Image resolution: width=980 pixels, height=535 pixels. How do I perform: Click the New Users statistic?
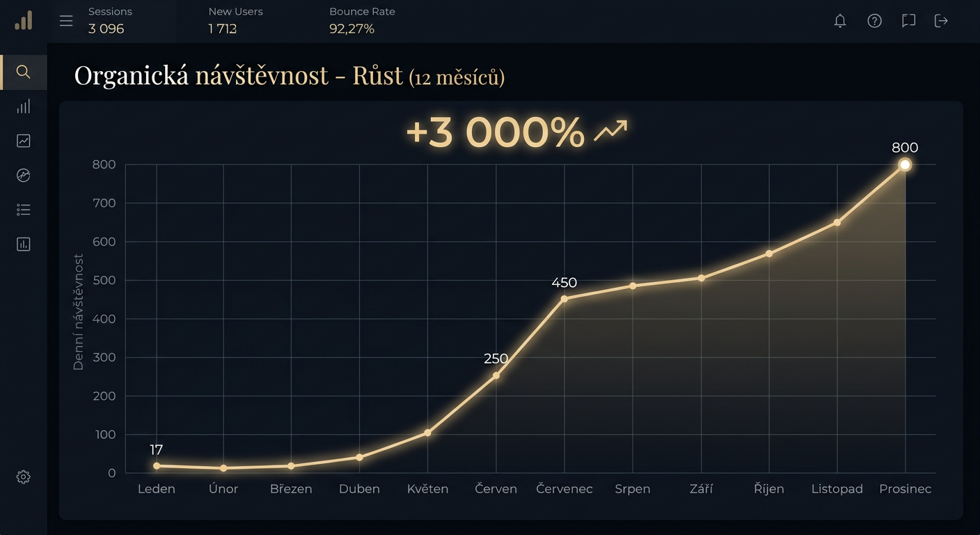(x=235, y=20)
